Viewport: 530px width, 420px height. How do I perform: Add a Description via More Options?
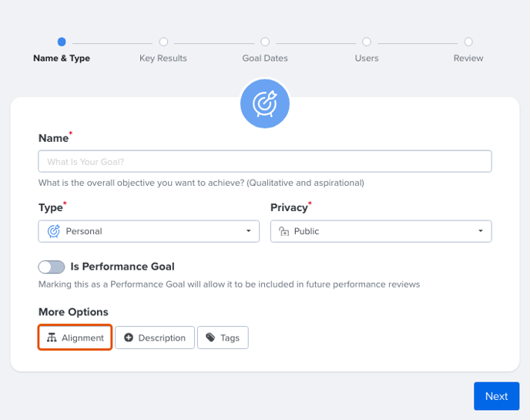click(155, 338)
